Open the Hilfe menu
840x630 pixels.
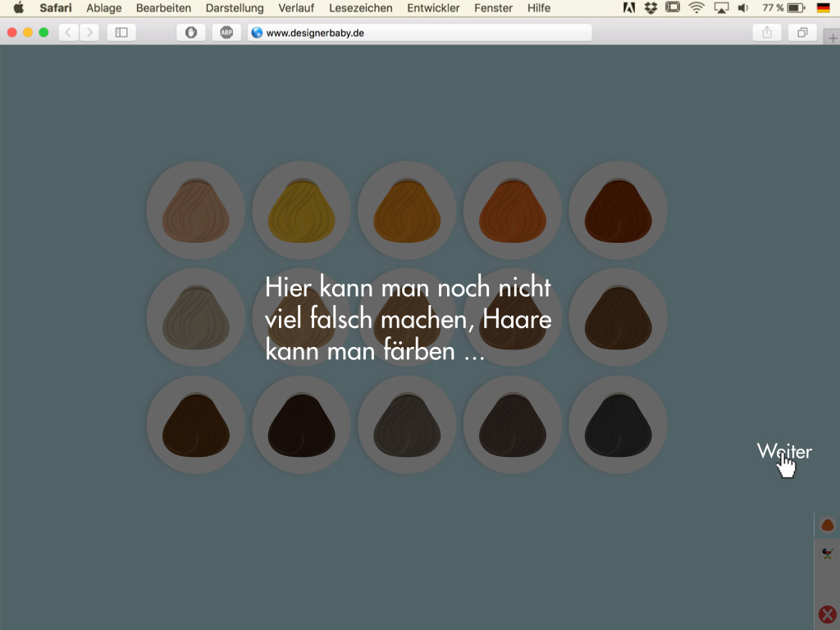tap(539, 8)
